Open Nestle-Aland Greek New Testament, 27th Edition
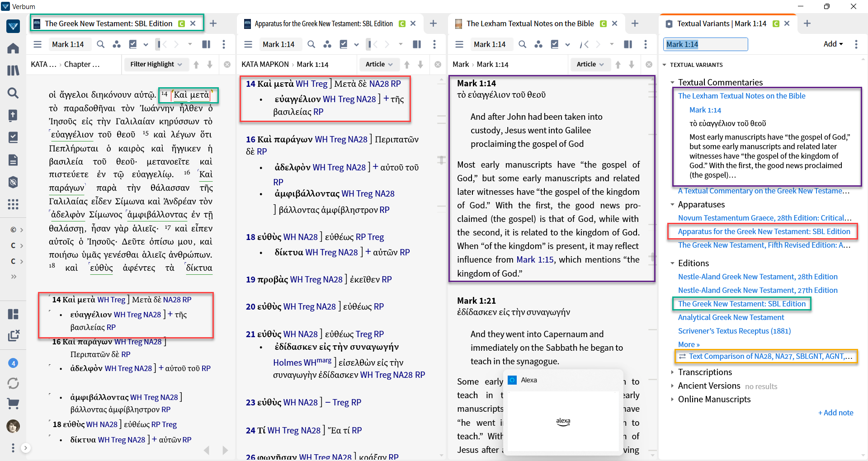This screenshot has height=461, width=868. [x=758, y=290]
